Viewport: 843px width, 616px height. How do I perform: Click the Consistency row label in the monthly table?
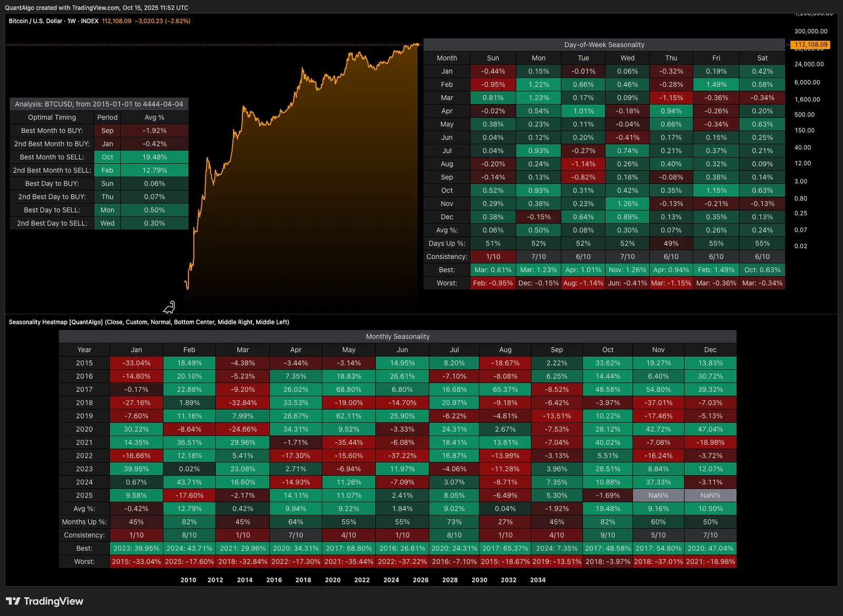[x=84, y=535]
